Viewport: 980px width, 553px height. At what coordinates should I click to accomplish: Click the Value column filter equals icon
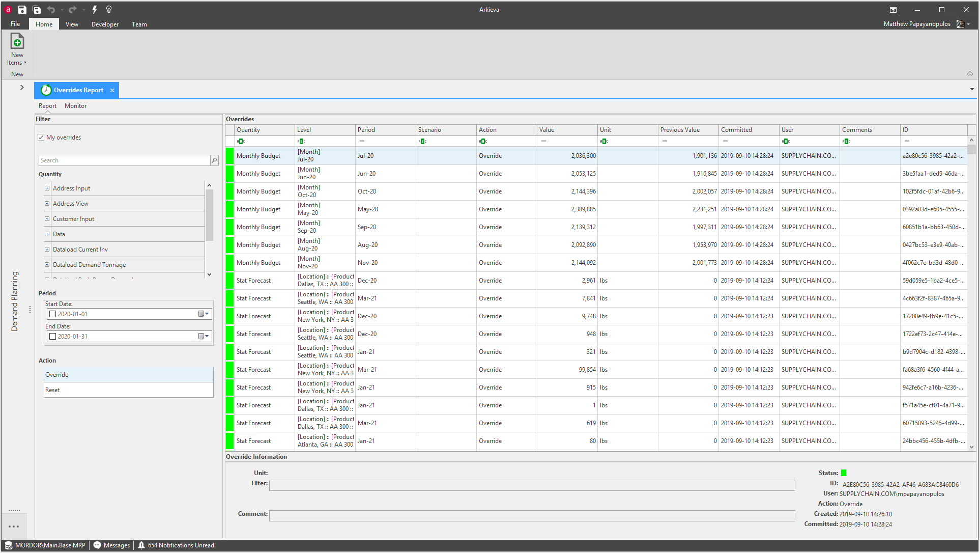click(543, 142)
